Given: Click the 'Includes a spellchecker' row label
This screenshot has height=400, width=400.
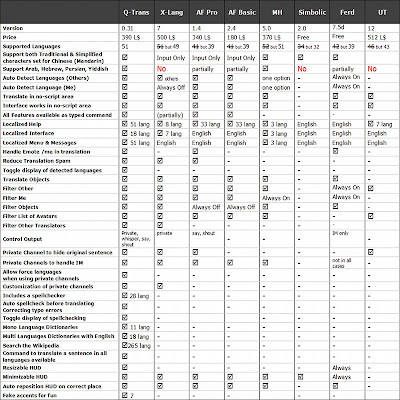Looking at the screenshot, I should [x=34, y=296].
